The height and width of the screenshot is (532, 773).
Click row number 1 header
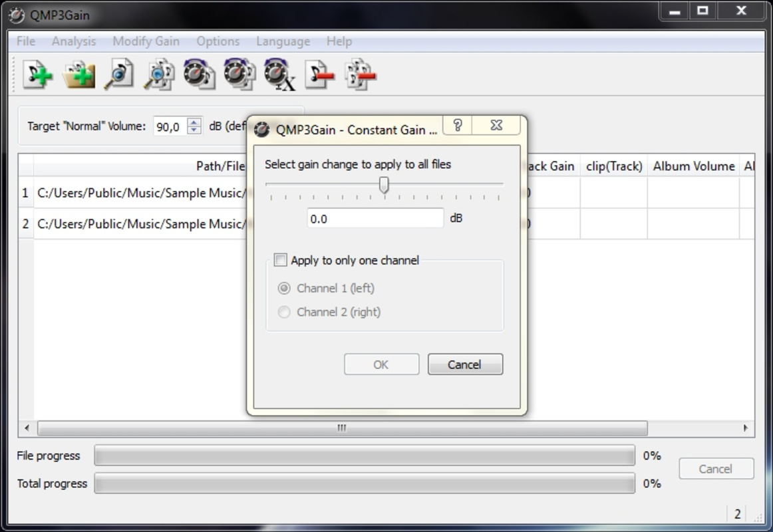26,193
